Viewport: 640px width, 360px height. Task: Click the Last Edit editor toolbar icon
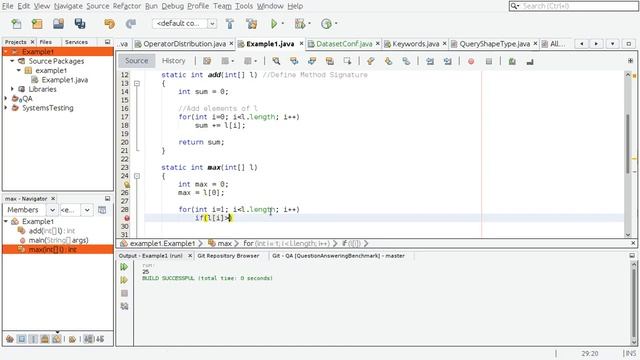pyautogui.click(x=207, y=61)
